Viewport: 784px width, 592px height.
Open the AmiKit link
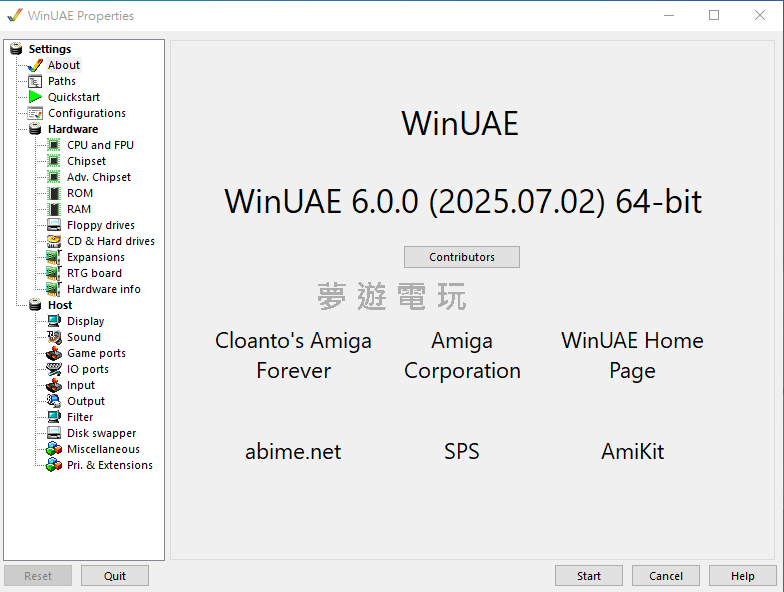click(632, 452)
